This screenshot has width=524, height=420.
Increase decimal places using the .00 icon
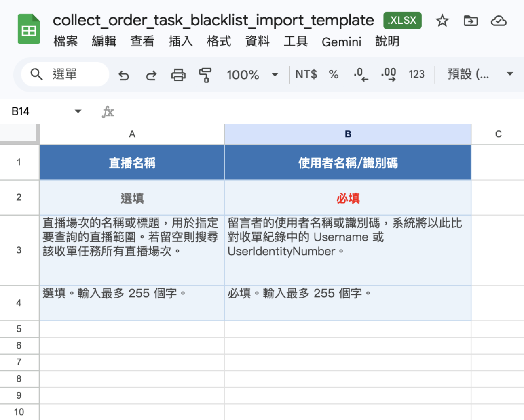pyautogui.click(x=388, y=74)
